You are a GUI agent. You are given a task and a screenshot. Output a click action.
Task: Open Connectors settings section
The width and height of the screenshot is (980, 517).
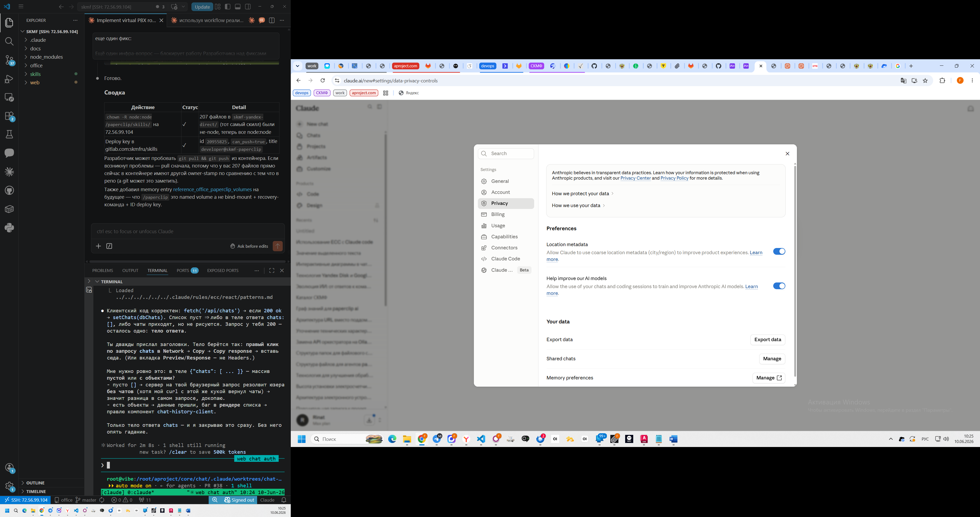click(506, 248)
